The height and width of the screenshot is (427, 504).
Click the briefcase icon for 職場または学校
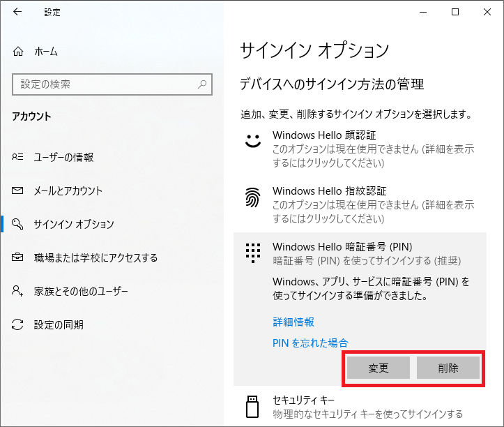click(x=17, y=257)
